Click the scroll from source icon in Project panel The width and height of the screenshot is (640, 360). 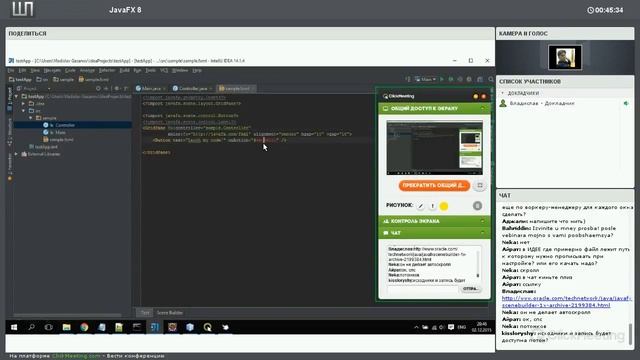point(98,88)
